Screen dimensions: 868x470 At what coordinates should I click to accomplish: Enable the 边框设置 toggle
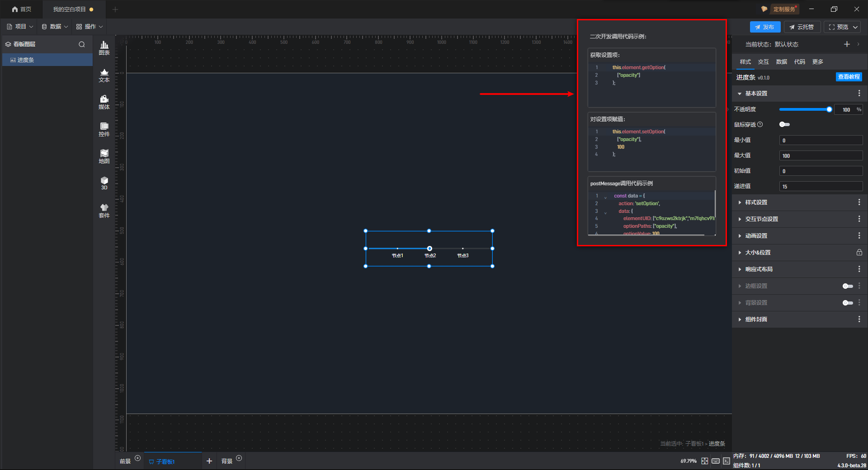(848, 286)
